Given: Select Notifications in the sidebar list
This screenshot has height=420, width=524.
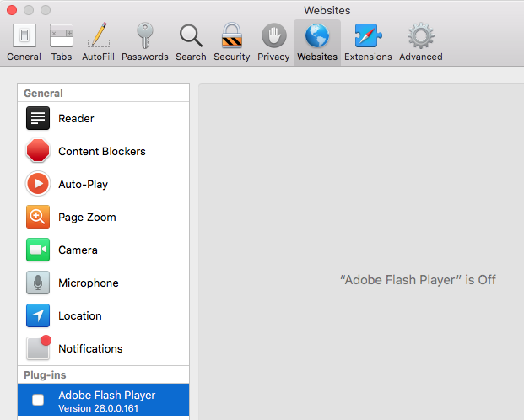Looking at the screenshot, I should coord(103,348).
